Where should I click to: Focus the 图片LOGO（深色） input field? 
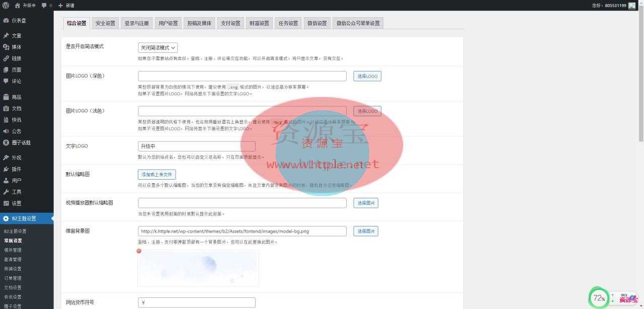tap(243, 76)
